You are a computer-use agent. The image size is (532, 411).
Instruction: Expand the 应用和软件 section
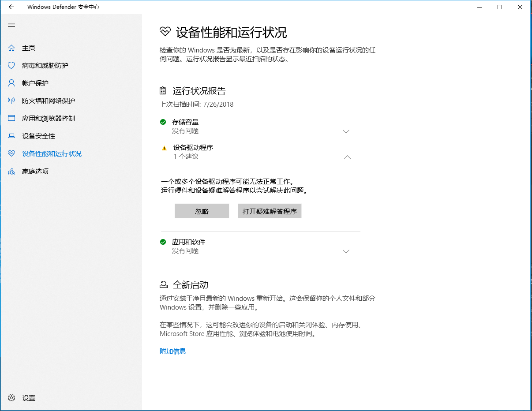click(346, 251)
